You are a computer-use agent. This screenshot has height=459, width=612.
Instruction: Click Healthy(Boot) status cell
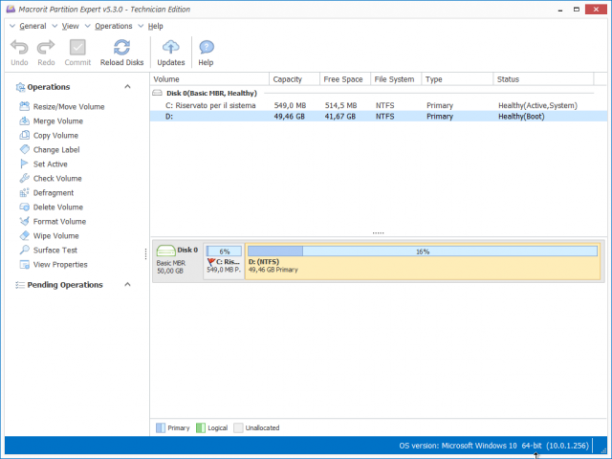pos(521,116)
